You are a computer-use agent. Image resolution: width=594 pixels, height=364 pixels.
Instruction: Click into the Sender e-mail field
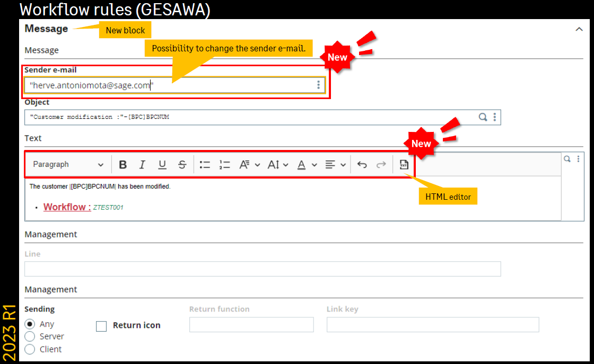coord(170,85)
